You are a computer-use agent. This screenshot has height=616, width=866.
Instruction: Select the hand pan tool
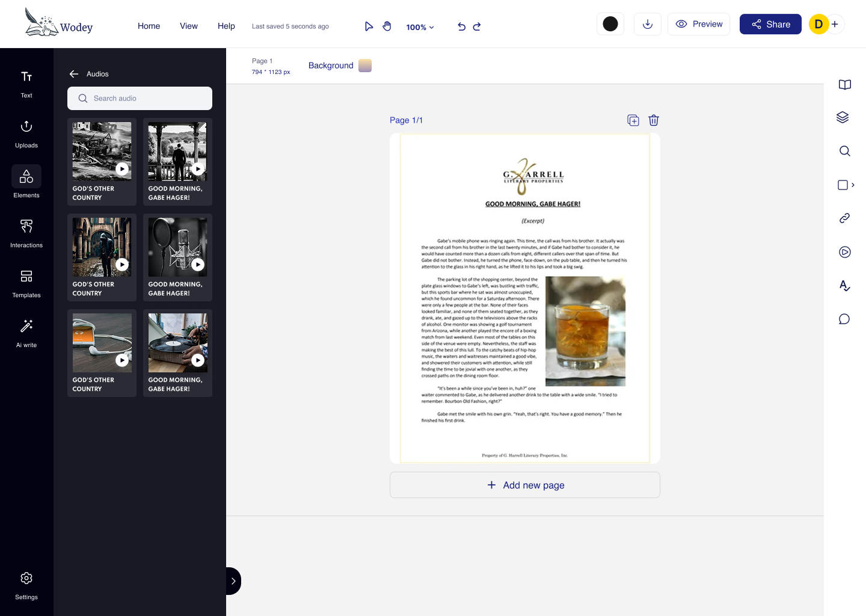pos(387,26)
